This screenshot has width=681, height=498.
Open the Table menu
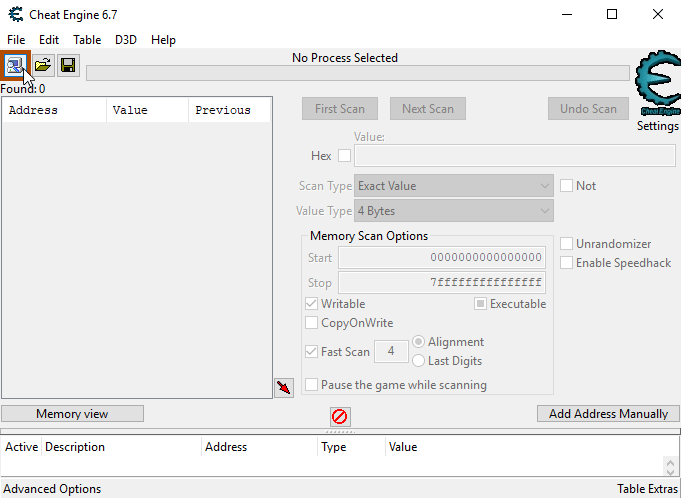[x=87, y=40]
